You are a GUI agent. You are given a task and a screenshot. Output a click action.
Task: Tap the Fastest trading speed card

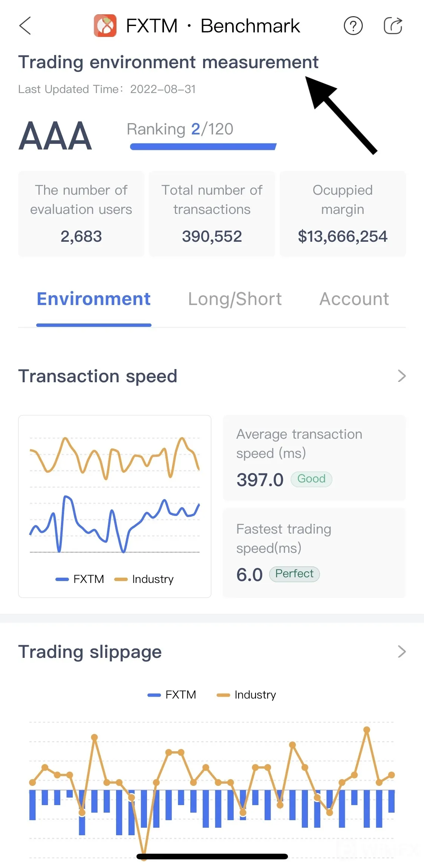pyautogui.click(x=314, y=553)
